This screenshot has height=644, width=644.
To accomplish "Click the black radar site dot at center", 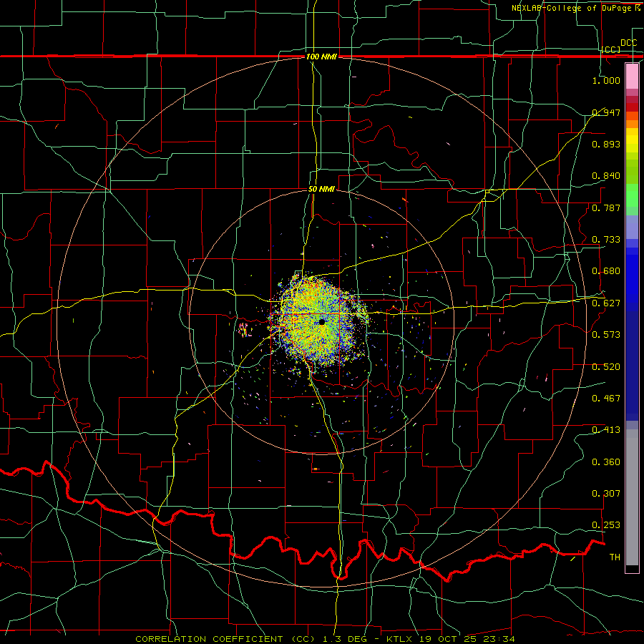I will click(322, 322).
